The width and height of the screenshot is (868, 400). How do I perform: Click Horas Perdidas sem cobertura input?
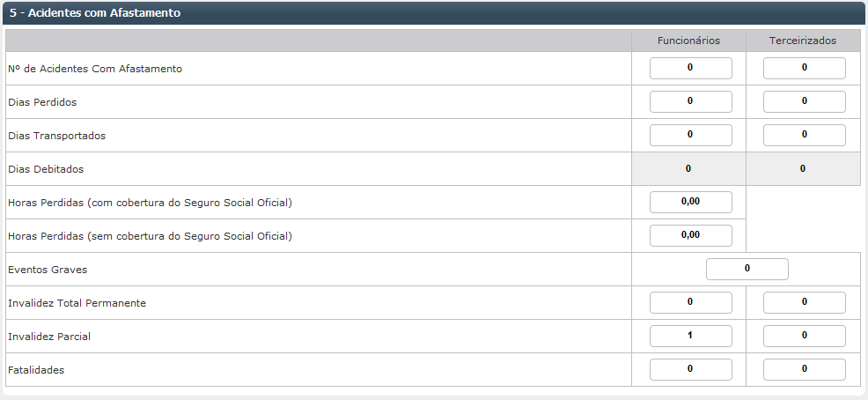690,236
